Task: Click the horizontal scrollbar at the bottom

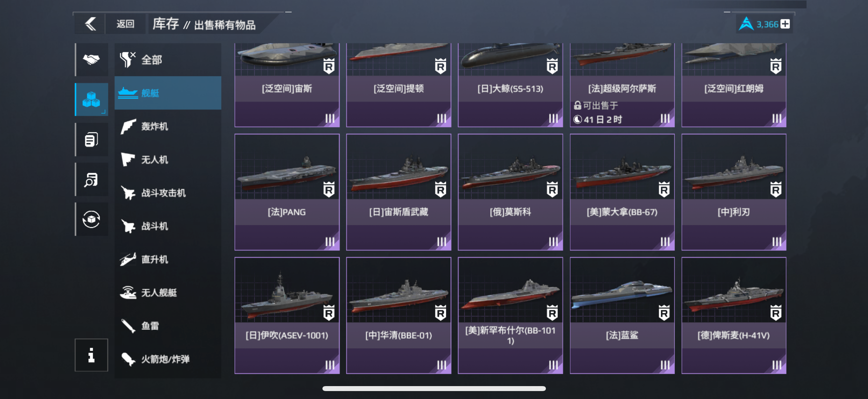Action: [x=434, y=388]
